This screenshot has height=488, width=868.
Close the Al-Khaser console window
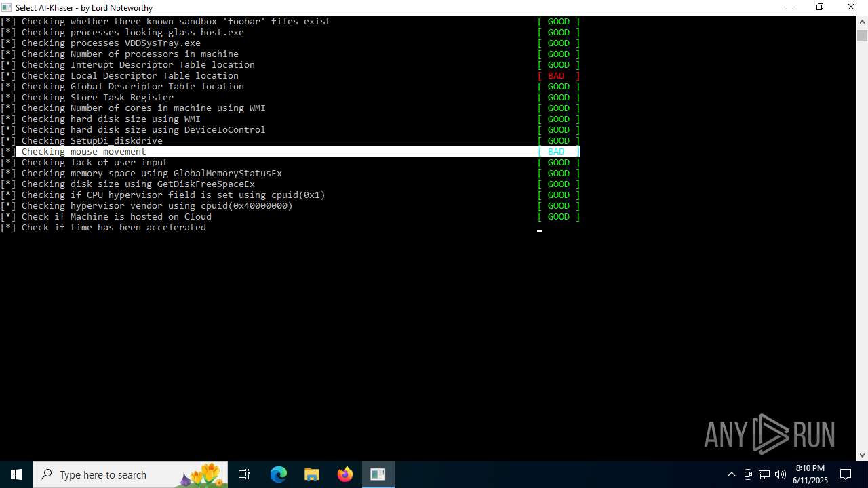[851, 7]
